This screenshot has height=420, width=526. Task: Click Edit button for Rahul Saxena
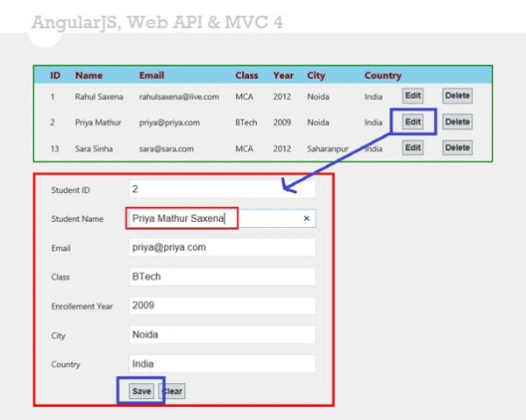click(413, 96)
